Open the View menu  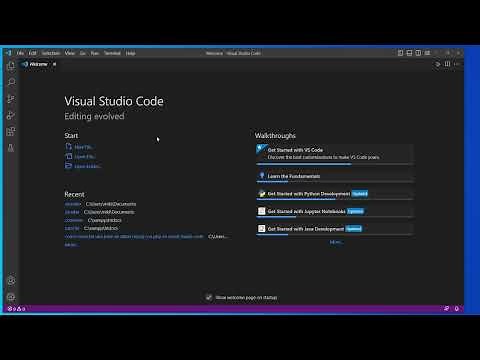coord(70,53)
